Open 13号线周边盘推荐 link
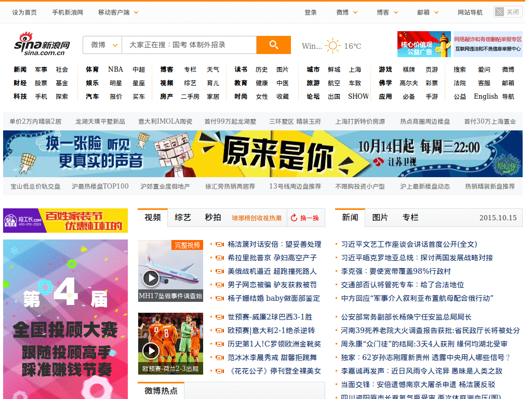Image resolution: width=532 pixels, height=399 pixels. (x=295, y=187)
